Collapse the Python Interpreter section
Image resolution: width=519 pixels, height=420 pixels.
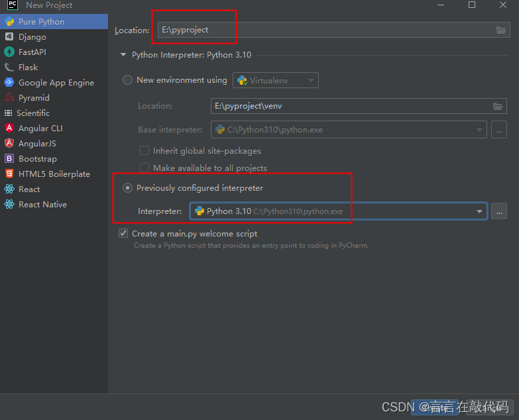click(x=123, y=55)
